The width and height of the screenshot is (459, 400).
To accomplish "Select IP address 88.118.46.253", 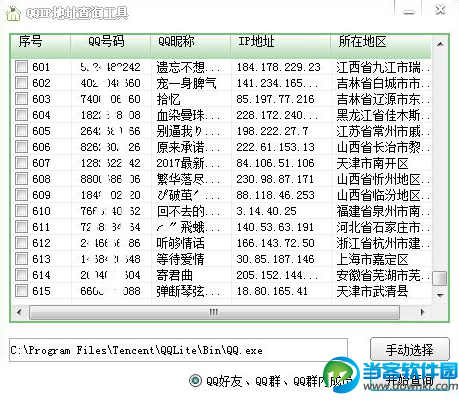I will click(x=275, y=195).
